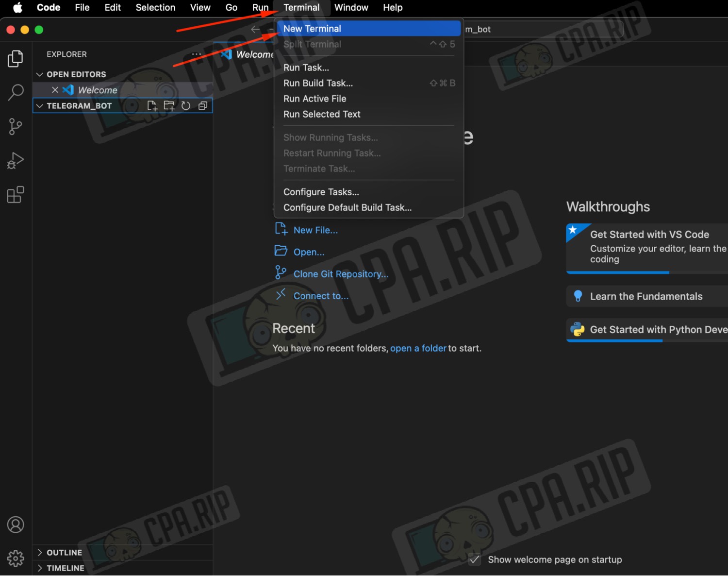Collapse folders in Explorer via TELEGRAM_BOT icon

(x=203, y=106)
